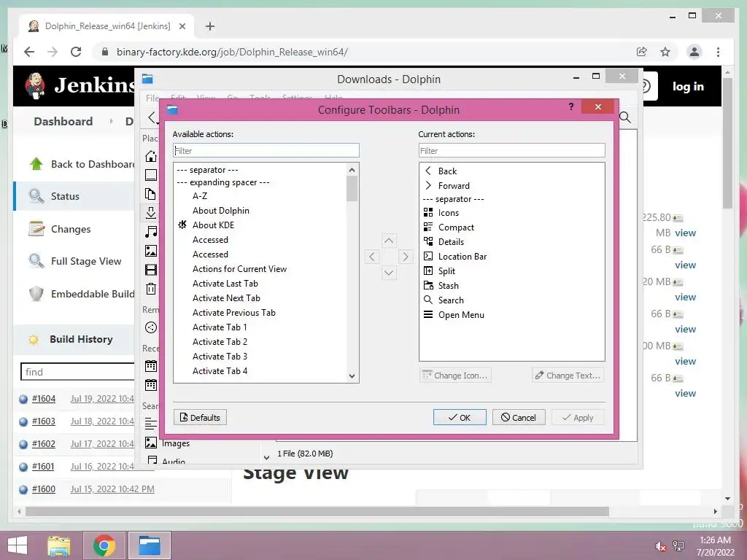Select 'Activate Next Tab' in Available actions
This screenshot has width=747, height=560.
(x=226, y=298)
